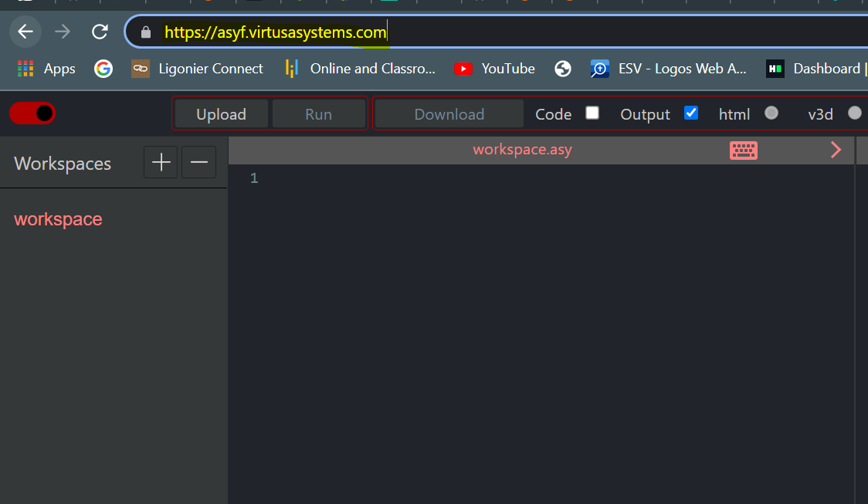
Task: Create a new workspace with the plus icon
Action: point(160,162)
